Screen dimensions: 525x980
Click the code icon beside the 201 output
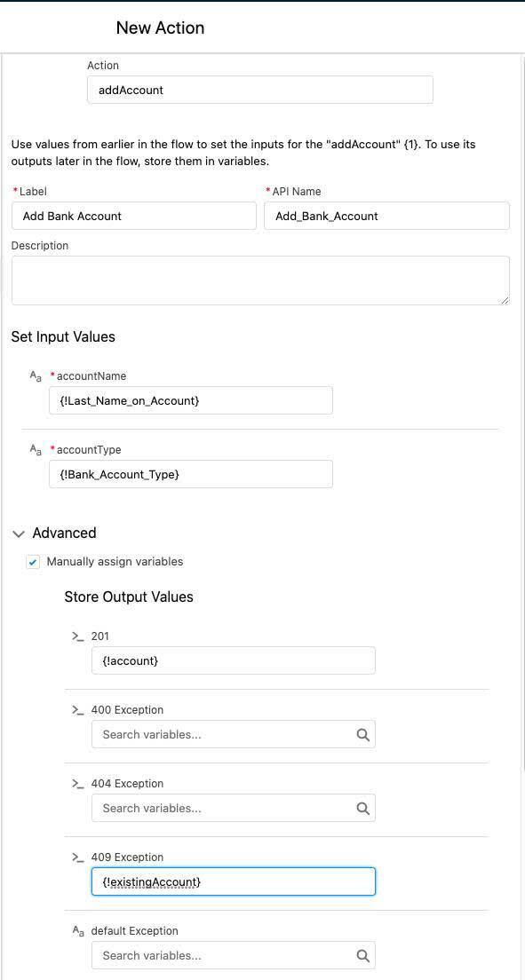click(78, 636)
